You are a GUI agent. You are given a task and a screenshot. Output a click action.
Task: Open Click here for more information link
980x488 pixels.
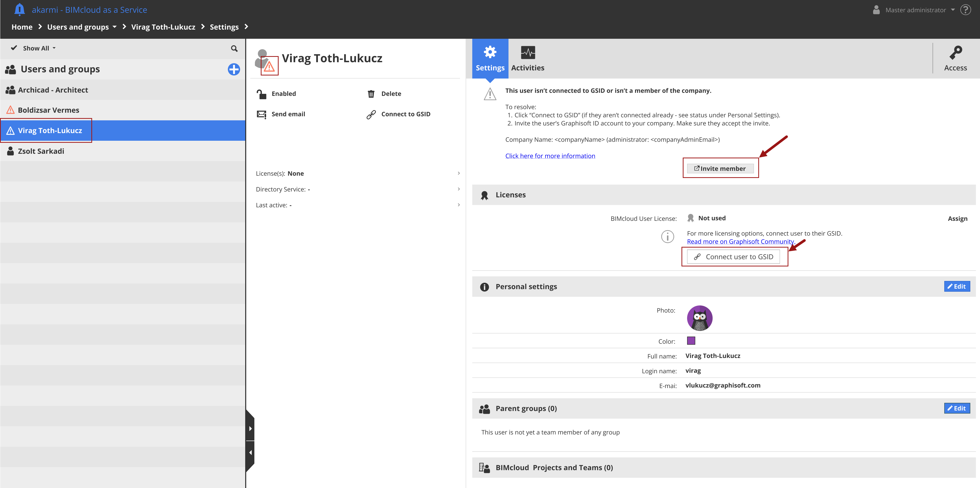coord(550,156)
